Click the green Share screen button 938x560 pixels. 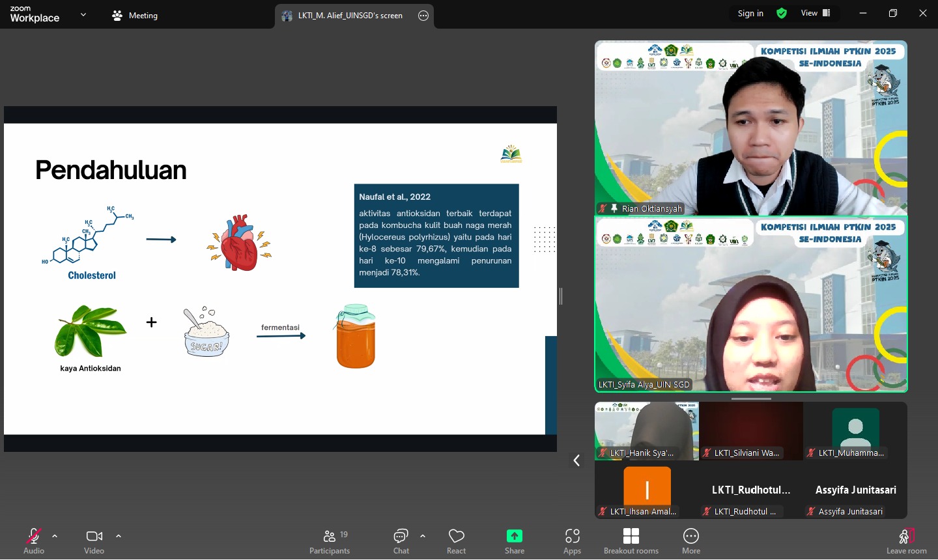(515, 540)
